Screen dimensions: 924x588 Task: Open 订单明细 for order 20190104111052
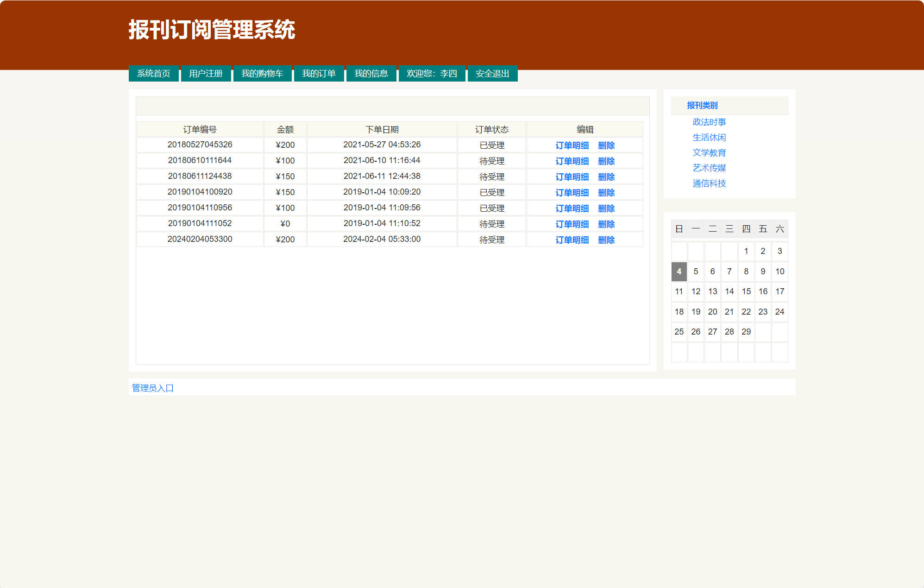click(x=572, y=224)
